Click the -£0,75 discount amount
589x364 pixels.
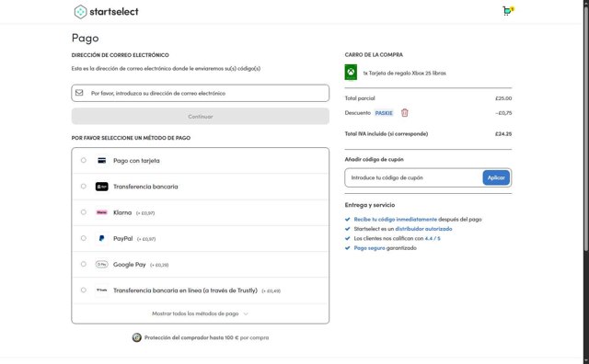tap(503, 112)
